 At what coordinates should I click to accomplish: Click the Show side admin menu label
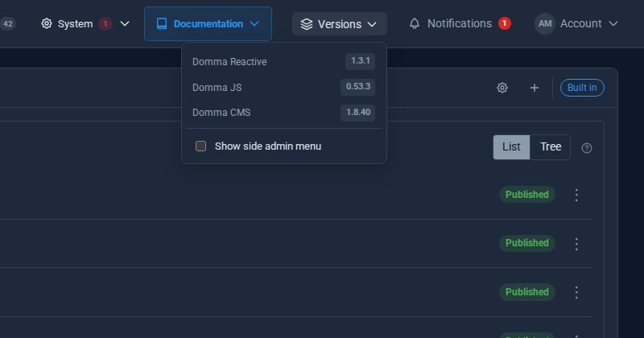268,146
